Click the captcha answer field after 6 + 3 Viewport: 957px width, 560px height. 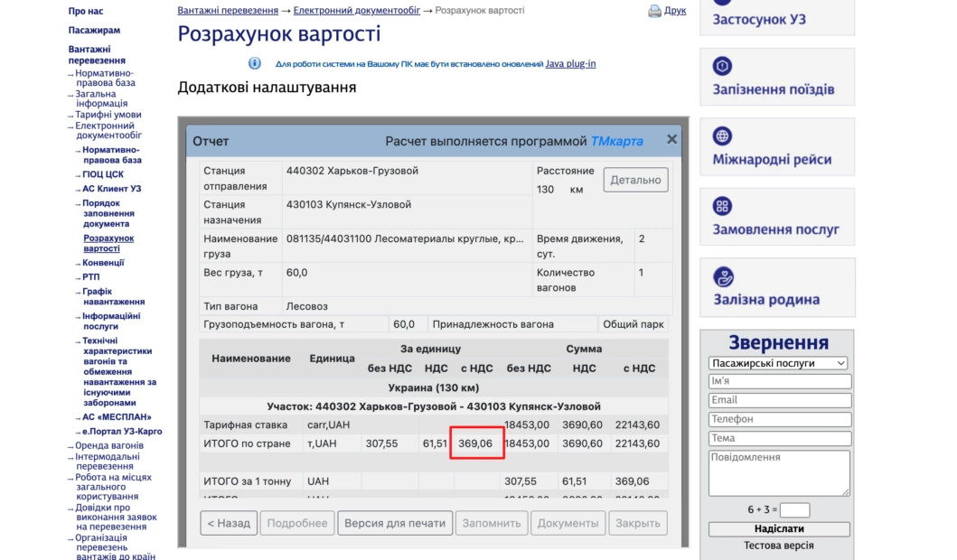(794, 509)
